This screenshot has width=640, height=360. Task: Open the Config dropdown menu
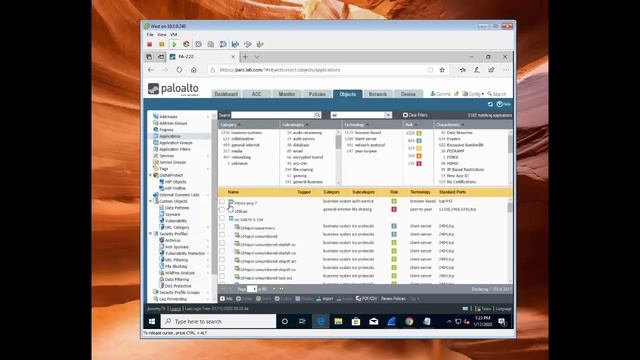473,94
